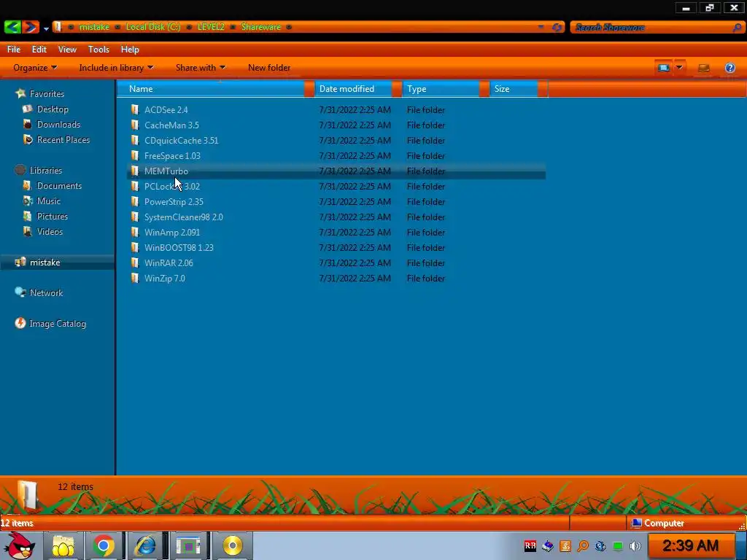Image resolution: width=747 pixels, height=560 pixels.
Task: Select the WinBOOST98 1.23 folder icon
Action: point(135,247)
